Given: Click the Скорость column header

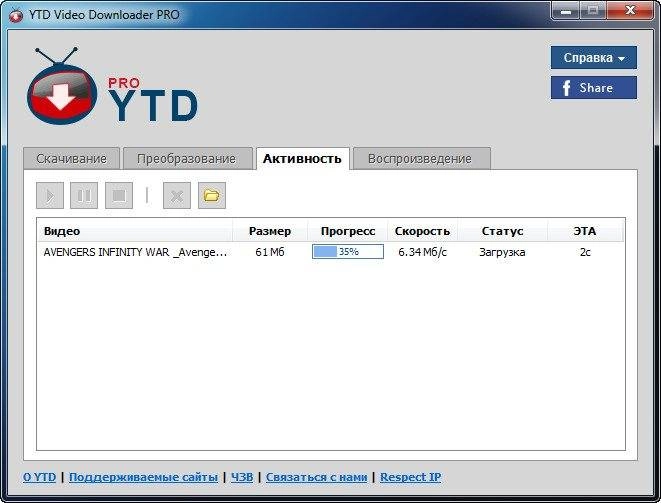Looking at the screenshot, I should (x=422, y=231).
